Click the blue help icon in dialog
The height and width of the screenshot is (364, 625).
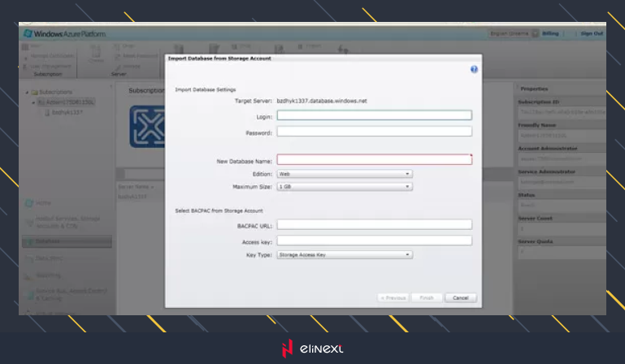coord(474,70)
